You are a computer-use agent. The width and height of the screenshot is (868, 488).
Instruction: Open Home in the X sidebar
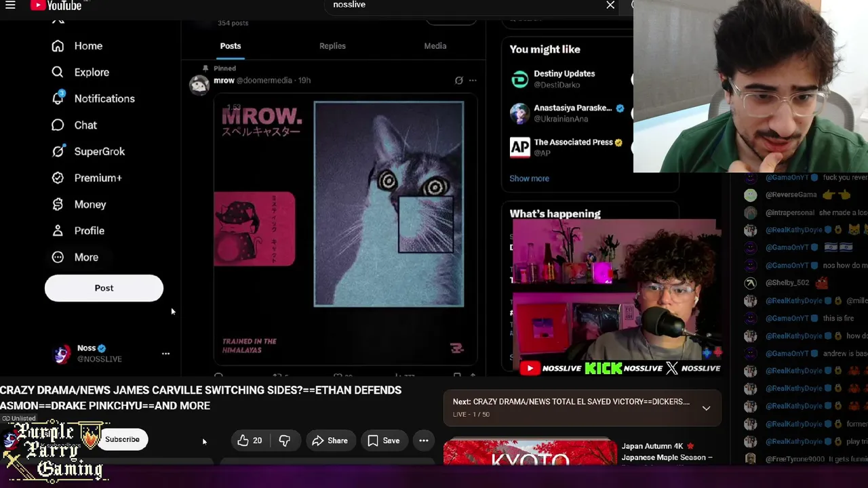(x=77, y=46)
